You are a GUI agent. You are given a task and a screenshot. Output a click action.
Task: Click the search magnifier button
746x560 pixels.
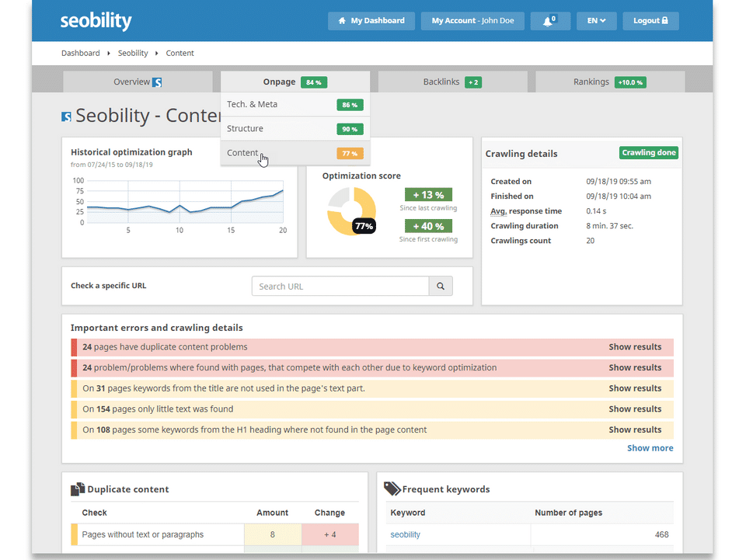click(x=441, y=286)
